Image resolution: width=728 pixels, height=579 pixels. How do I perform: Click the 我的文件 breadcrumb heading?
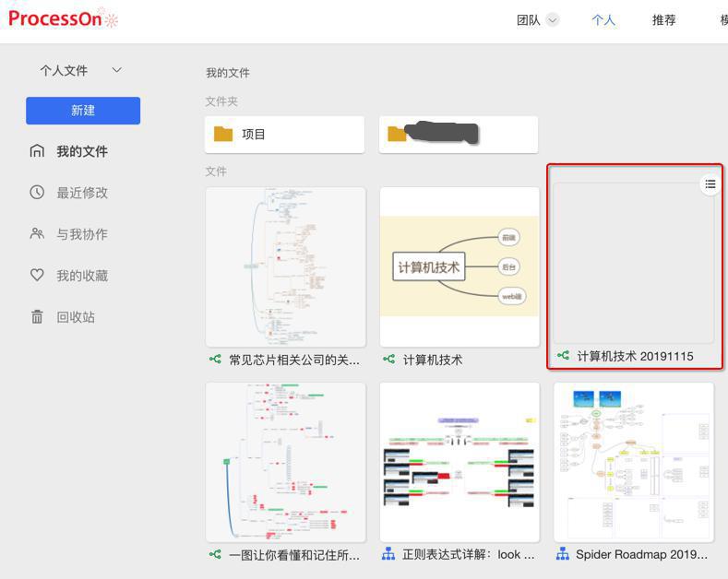228,73
